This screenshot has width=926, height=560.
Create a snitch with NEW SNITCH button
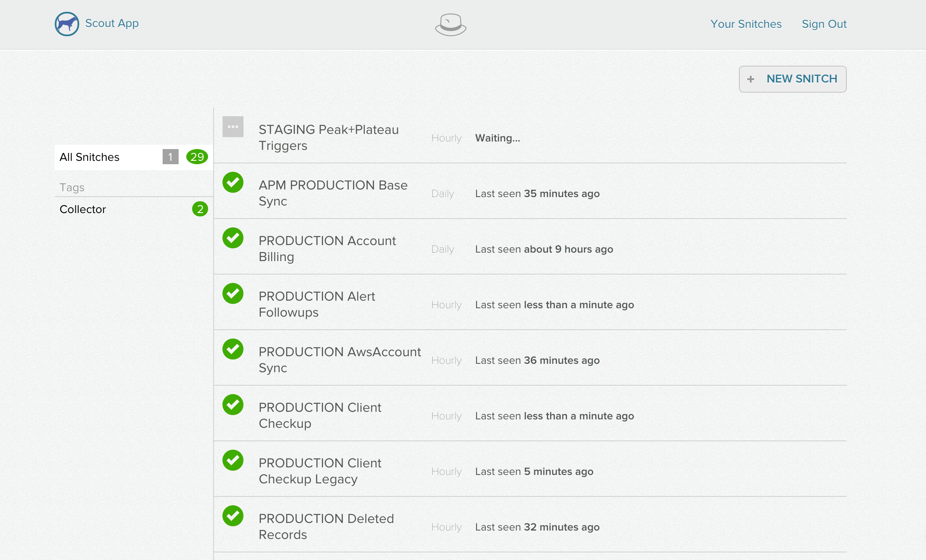click(793, 79)
